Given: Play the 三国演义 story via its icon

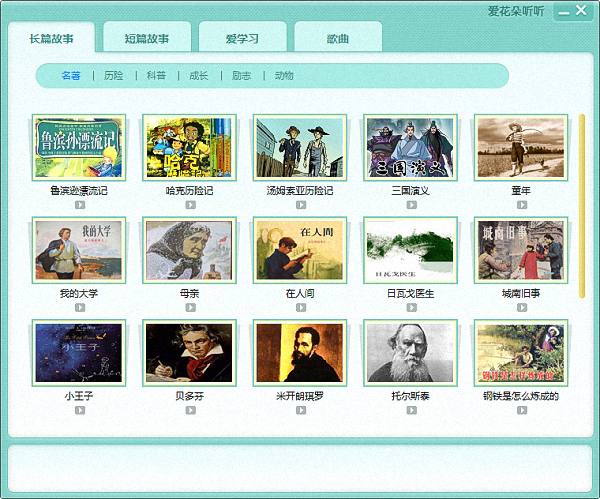Looking at the screenshot, I should 410,204.
